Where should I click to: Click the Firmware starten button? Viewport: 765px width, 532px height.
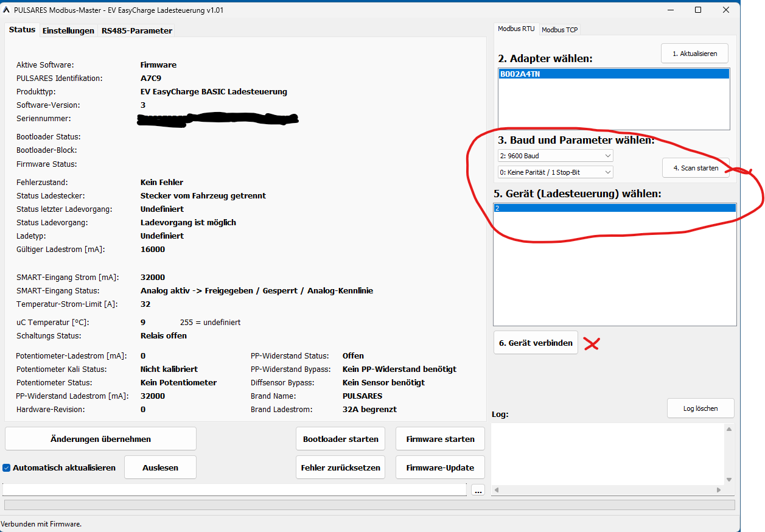point(440,439)
